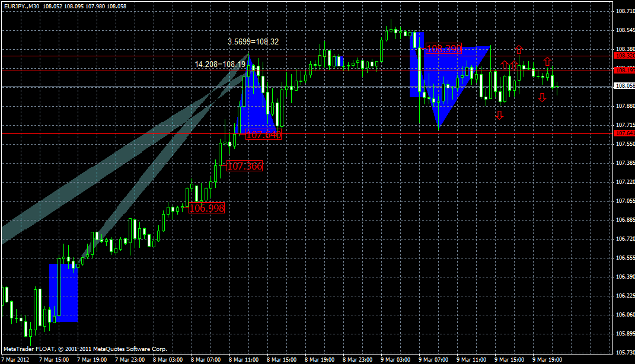This screenshot has width=635, height=364.
Task: Select the leftmost red up arrow signal near 9 Mar 11:00
Action: [x=505, y=63]
